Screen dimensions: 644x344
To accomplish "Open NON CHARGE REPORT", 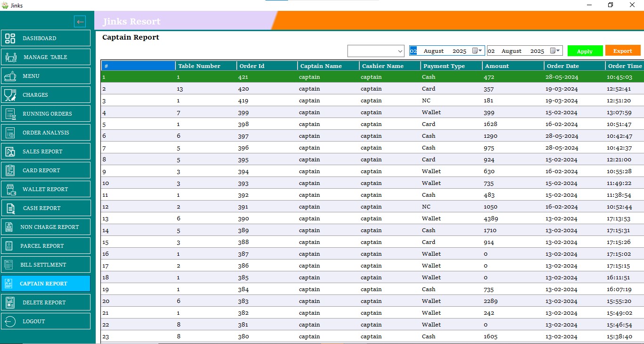I will (x=46, y=227).
